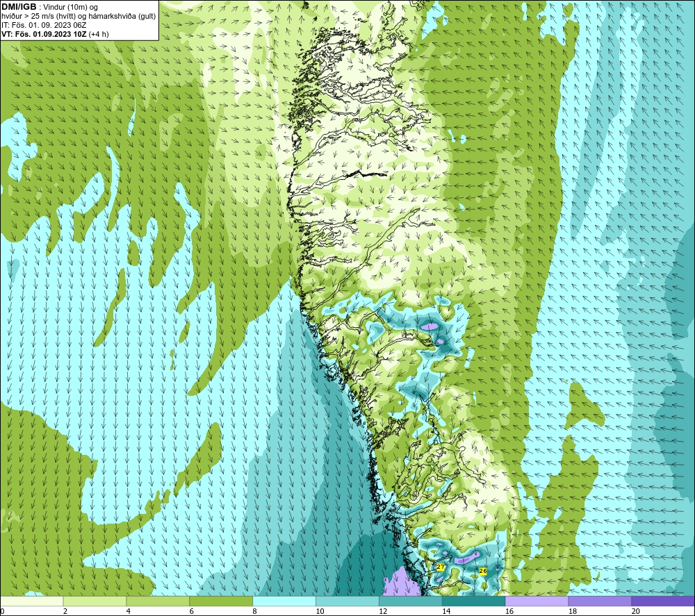
Task: Click the 'VT: Fös. 01.09.2023 10Z' line
Action: tap(44, 34)
